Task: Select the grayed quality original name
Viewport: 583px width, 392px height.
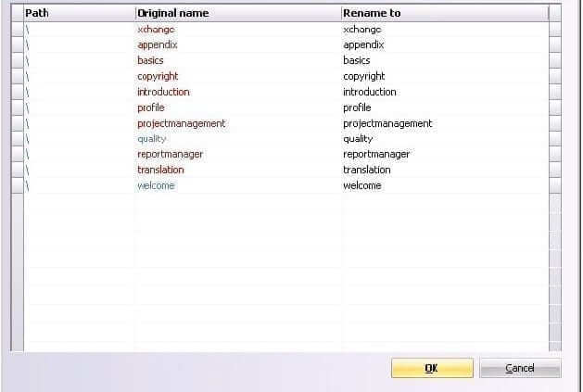Action: (151, 139)
